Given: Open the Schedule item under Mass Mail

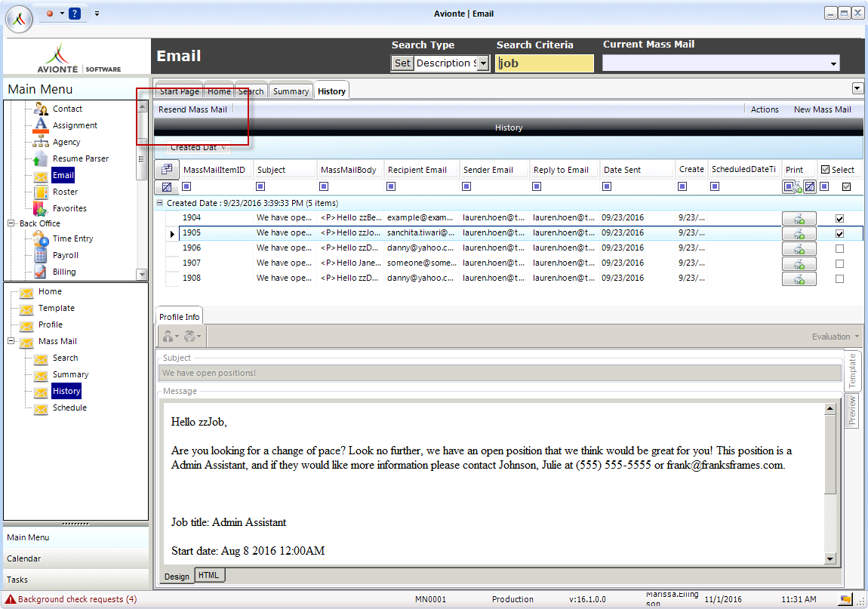Looking at the screenshot, I should [x=69, y=408].
